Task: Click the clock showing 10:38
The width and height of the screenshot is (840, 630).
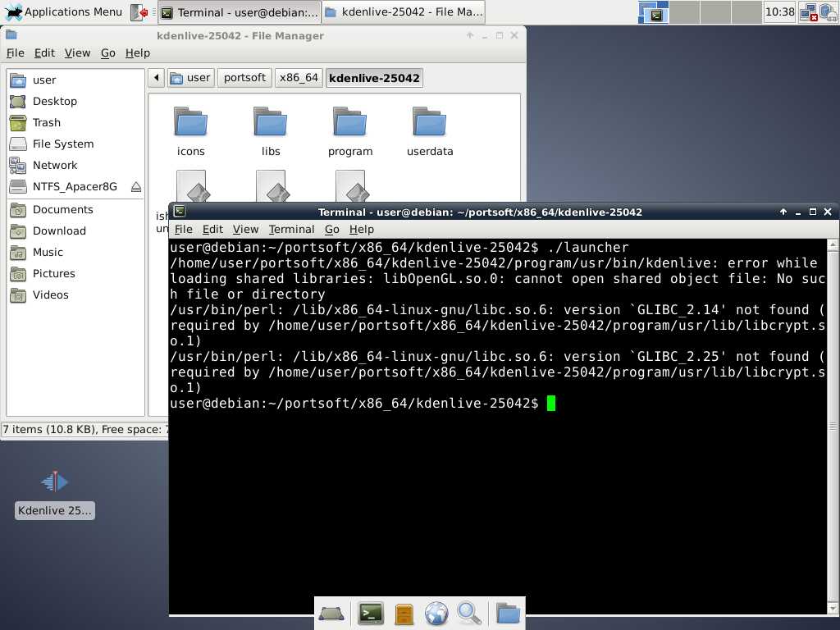Action: click(779, 11)
